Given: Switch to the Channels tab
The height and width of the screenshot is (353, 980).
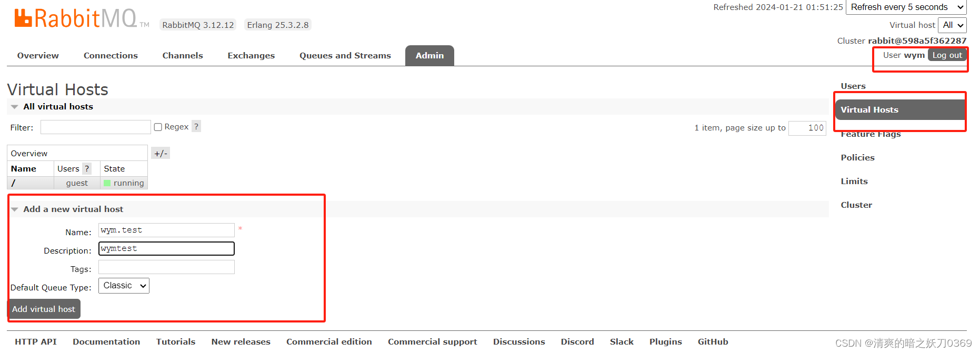Looking at the screenshot, I should (183, 55).
